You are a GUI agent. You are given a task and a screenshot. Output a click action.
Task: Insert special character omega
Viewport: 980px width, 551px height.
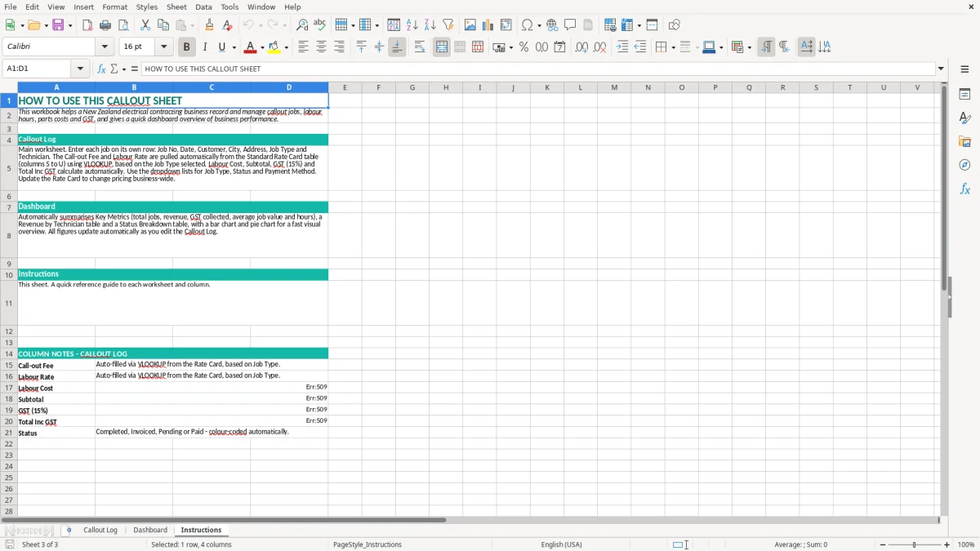(x=528, y=25)
